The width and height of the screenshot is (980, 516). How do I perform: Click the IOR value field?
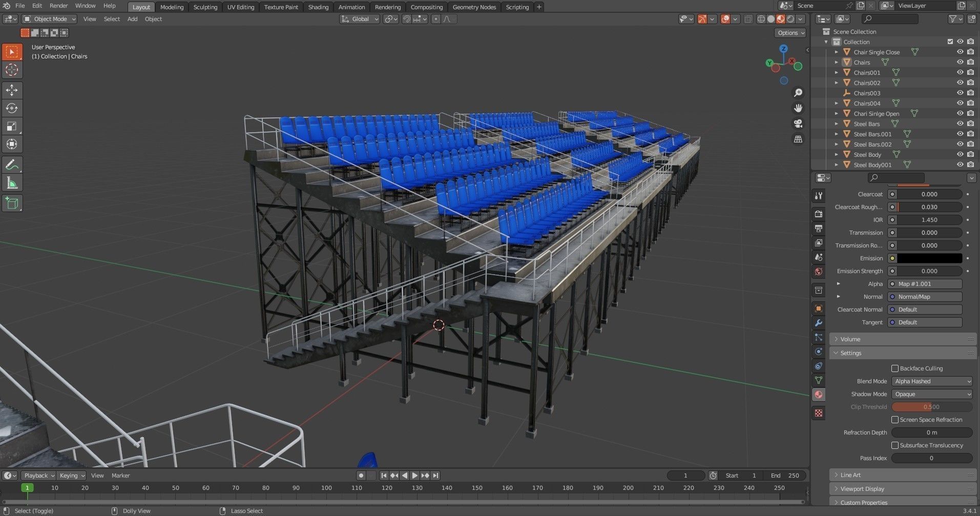[929, 220]
